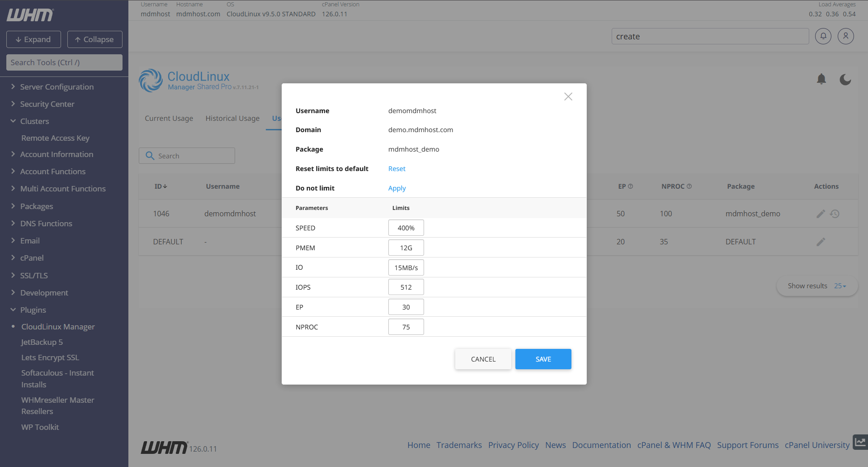The image size is (868, 467).
Task: Click the users Search field
Action: tap(187, 156)
